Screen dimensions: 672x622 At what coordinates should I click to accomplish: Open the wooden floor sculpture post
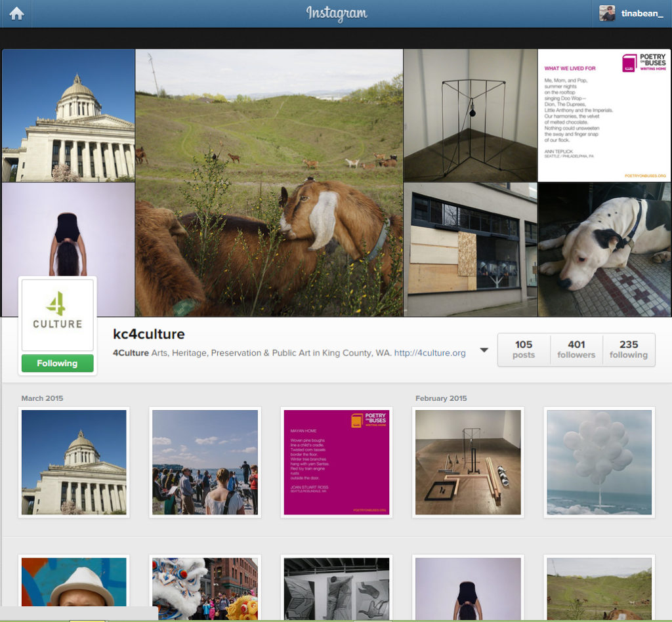coord(468,462)
